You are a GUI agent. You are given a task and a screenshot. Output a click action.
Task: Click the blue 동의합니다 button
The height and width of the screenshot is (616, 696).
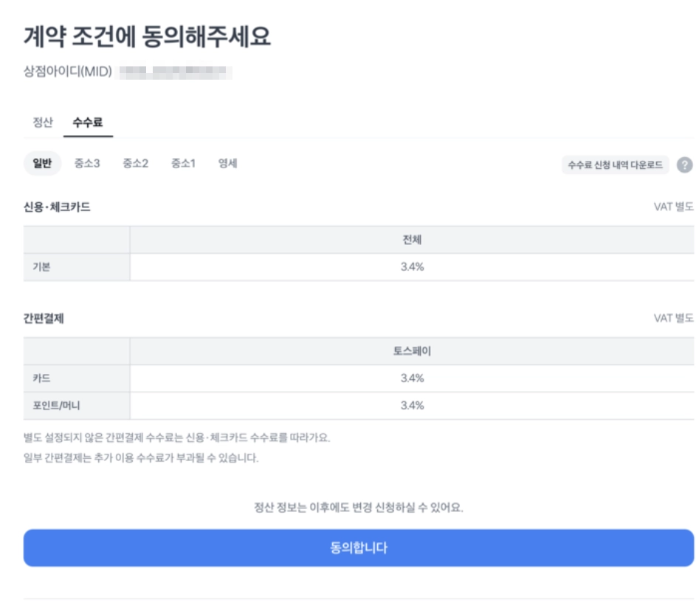359,547
